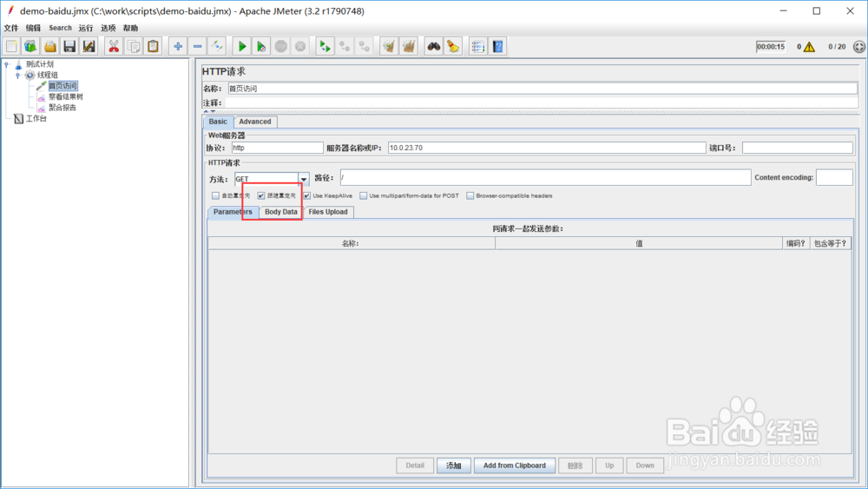Collapse all nodes with minus icon
Image resolution: width=868 pixels, height=489 pixels.
[x=197, y=47]
